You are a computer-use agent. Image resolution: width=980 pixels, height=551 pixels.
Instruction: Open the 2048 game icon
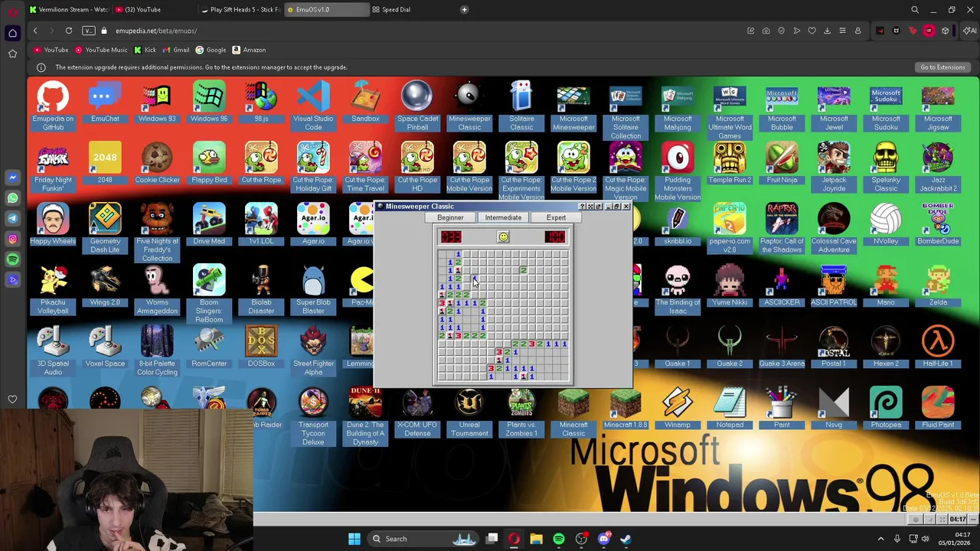pyautogui.click(x=105, y=163)
